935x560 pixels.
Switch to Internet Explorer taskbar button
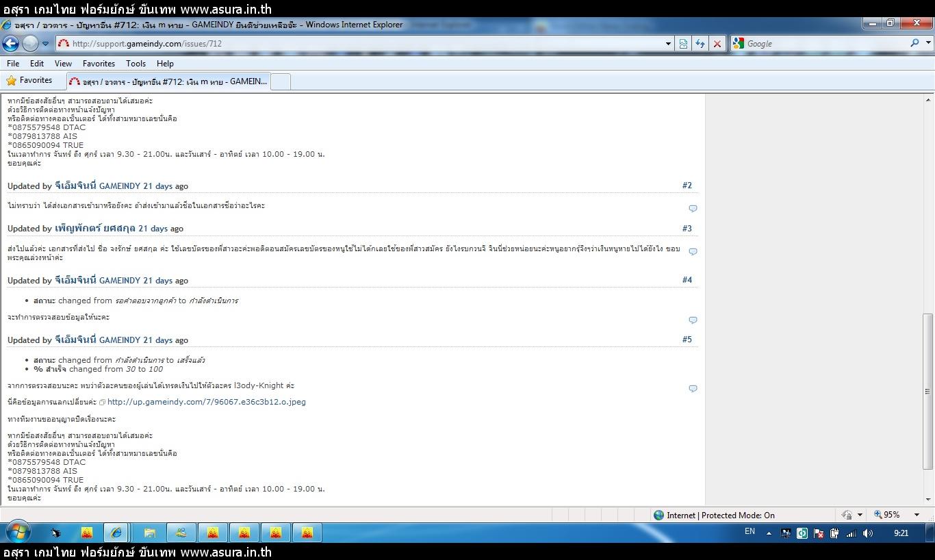pos(117,533)
